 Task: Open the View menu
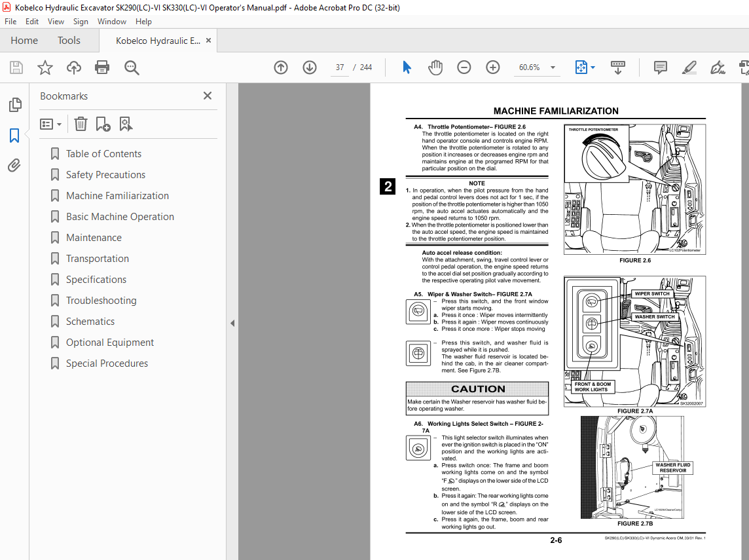click(x=56, y=22)
